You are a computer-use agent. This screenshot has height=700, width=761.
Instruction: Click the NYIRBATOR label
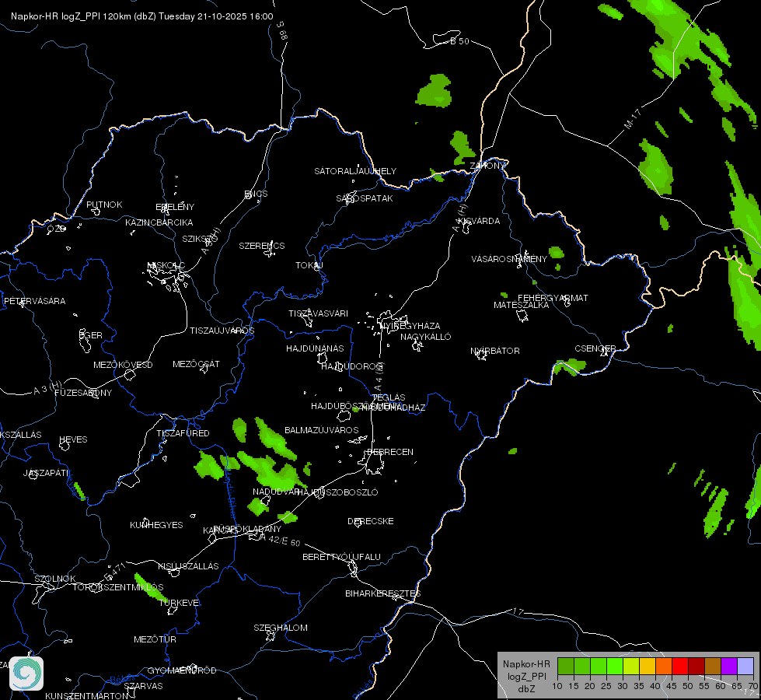(x=495, y=351)
